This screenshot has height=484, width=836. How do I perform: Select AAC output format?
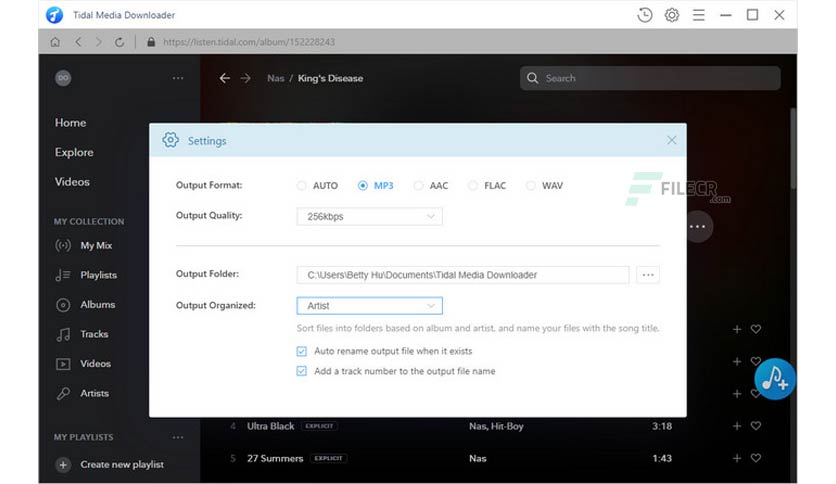[x=419, y=185]
